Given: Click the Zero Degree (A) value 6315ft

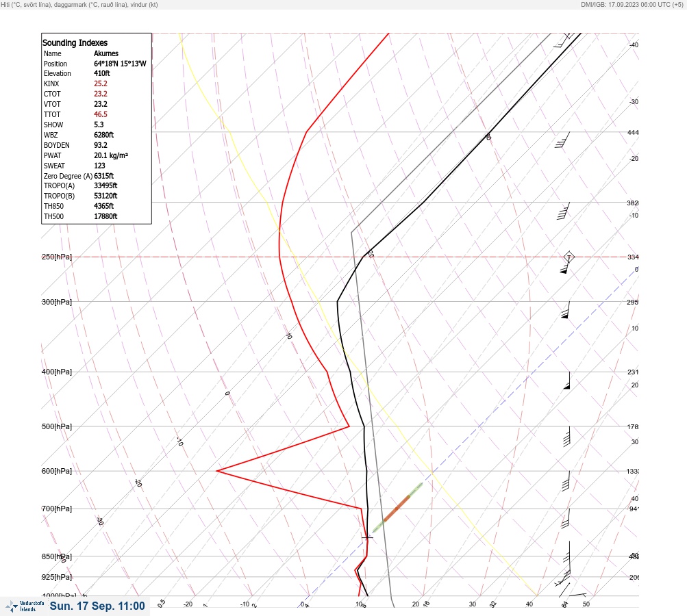Looking at the screenshot, I should coord(104,176).
